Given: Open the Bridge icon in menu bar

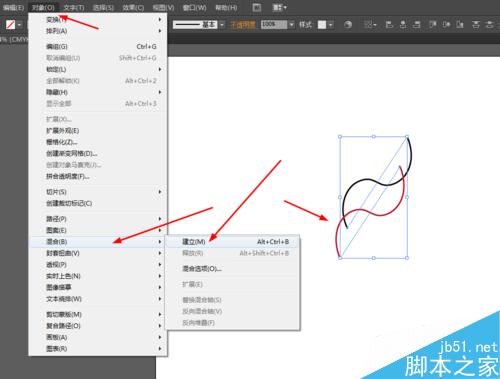Looking at the screenshot, I should tap(257, 7).
